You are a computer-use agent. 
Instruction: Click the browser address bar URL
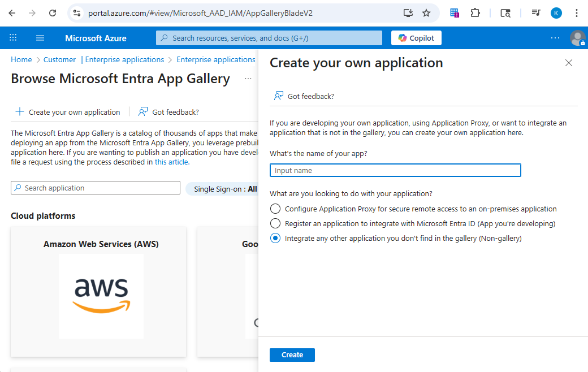tap(200, 13)
